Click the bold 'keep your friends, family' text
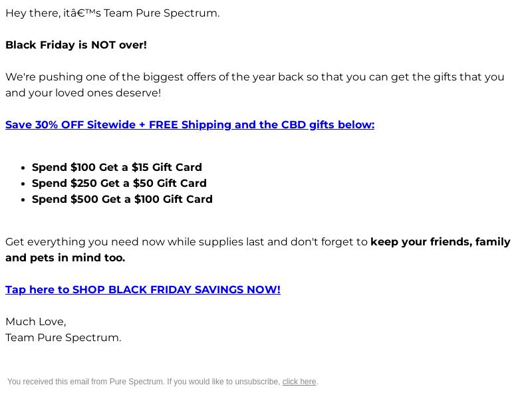This screenshot has height=399, width=532. tap(440, 241)
